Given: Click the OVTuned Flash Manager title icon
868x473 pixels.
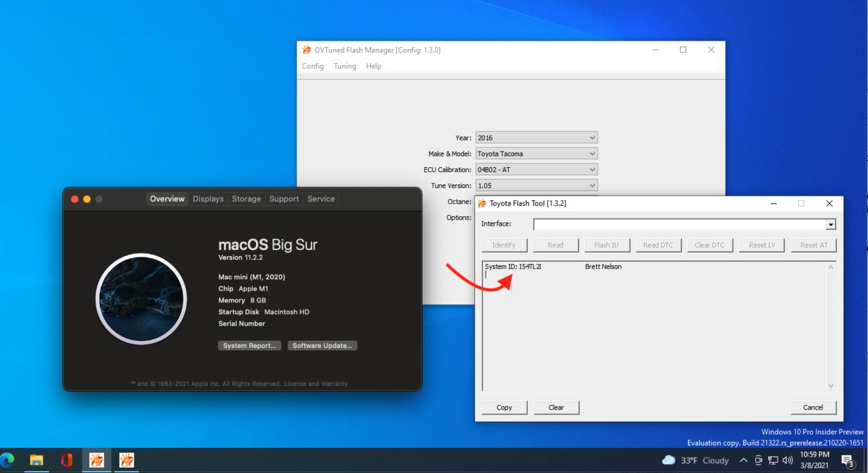Looking at the screenshot, I should pos(306,50).
